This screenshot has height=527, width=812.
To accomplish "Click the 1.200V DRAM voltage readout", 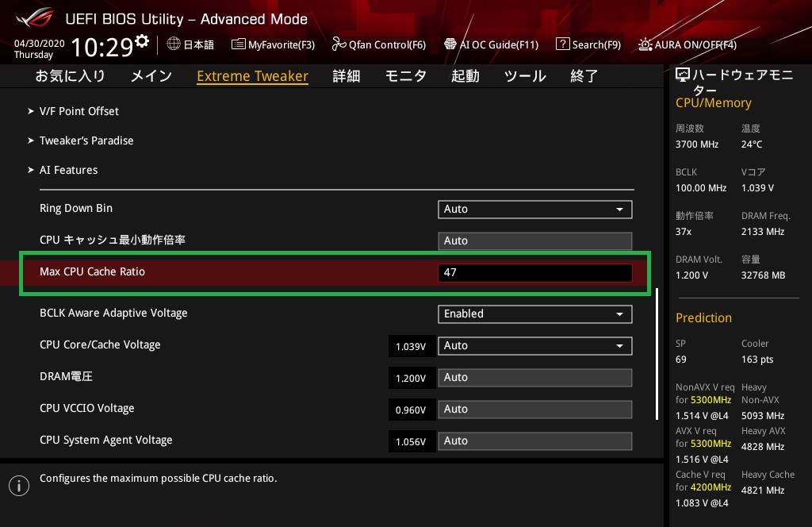I will tap(412, 378).
